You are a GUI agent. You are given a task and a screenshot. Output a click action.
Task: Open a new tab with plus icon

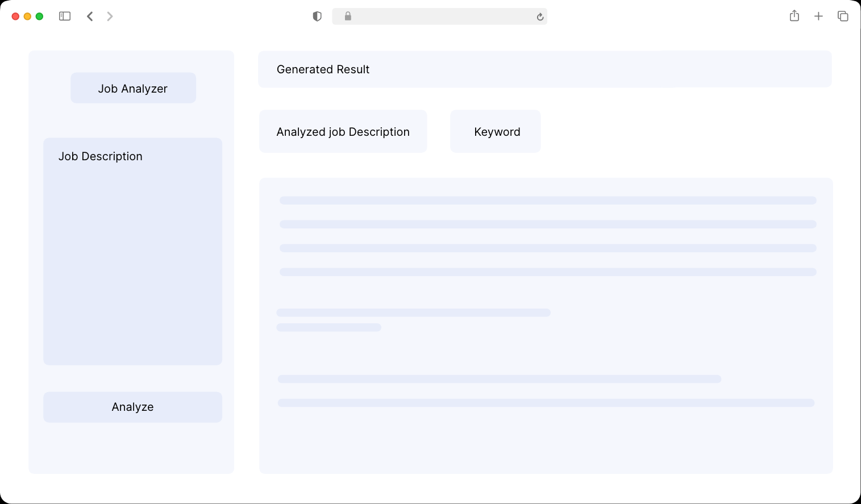pos(818,16)
